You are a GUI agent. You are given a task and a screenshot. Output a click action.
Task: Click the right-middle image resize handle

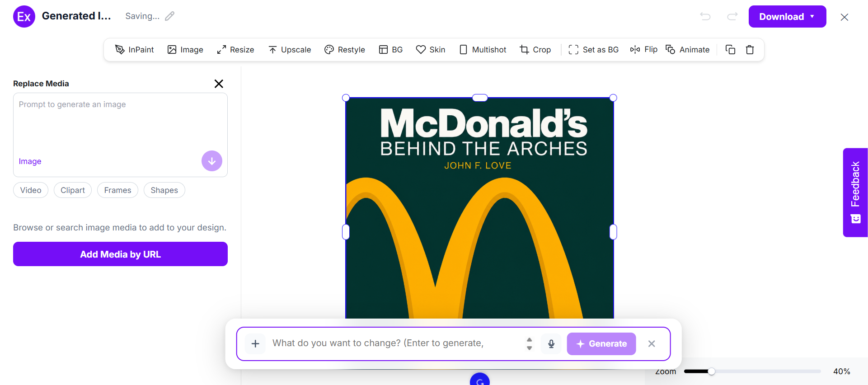[613, 232]
